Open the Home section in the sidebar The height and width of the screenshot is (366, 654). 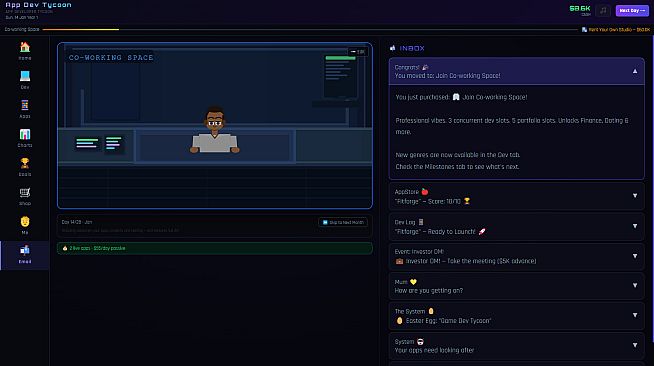point(25,51)
